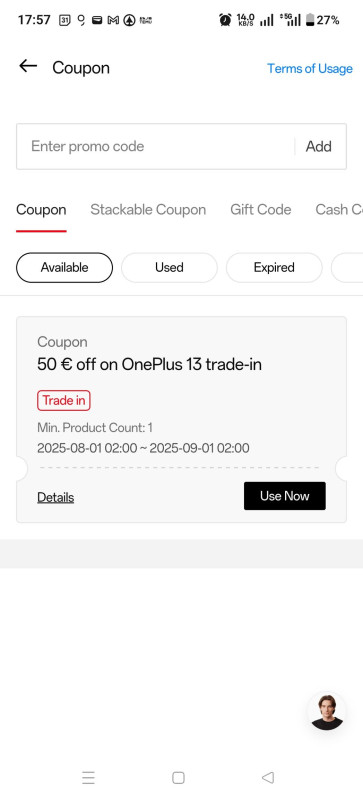Select the Used filter chip
The image size is (363, 800).
[169, 267]
